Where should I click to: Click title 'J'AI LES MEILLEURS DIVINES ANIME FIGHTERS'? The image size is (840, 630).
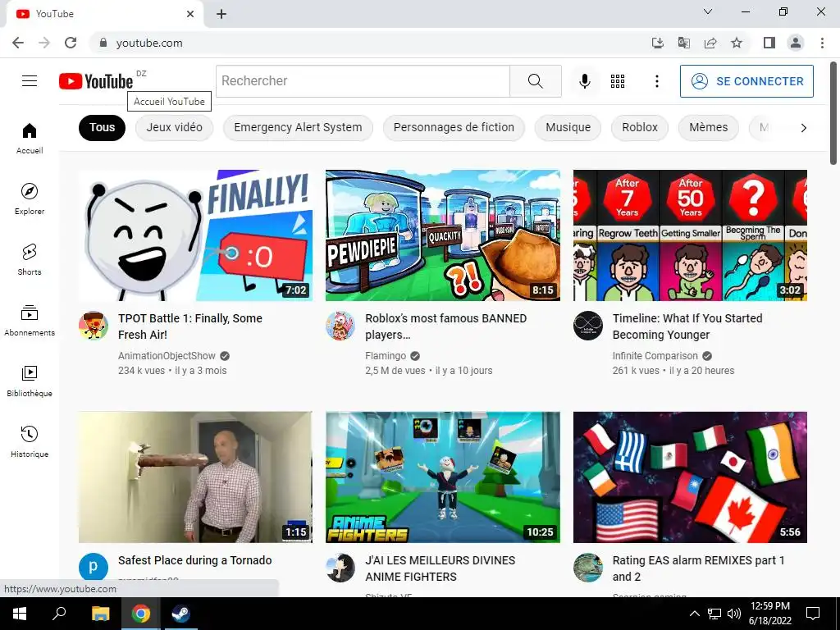(441, 568)
